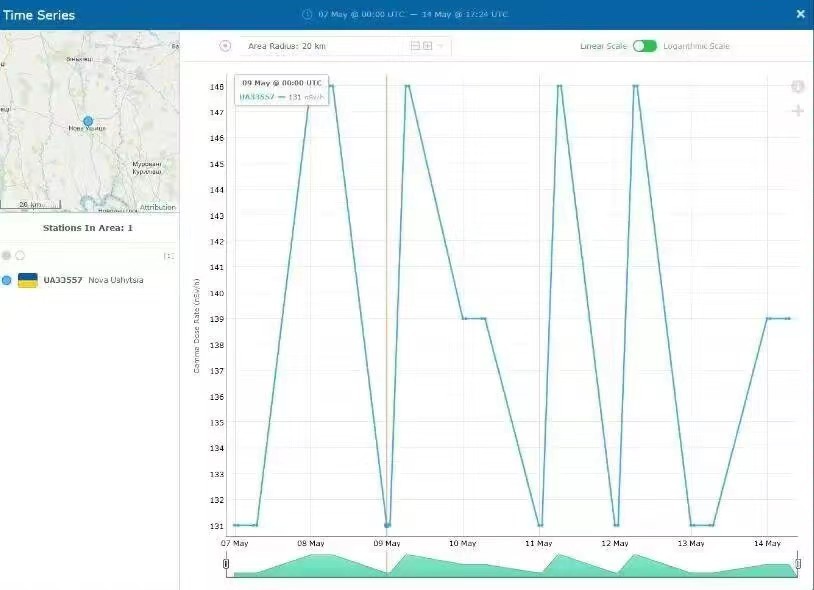The height and width of the screenshot is (590, 814).
Task: Click the single-pane layout icon in radius box
Action: (415, 46)
